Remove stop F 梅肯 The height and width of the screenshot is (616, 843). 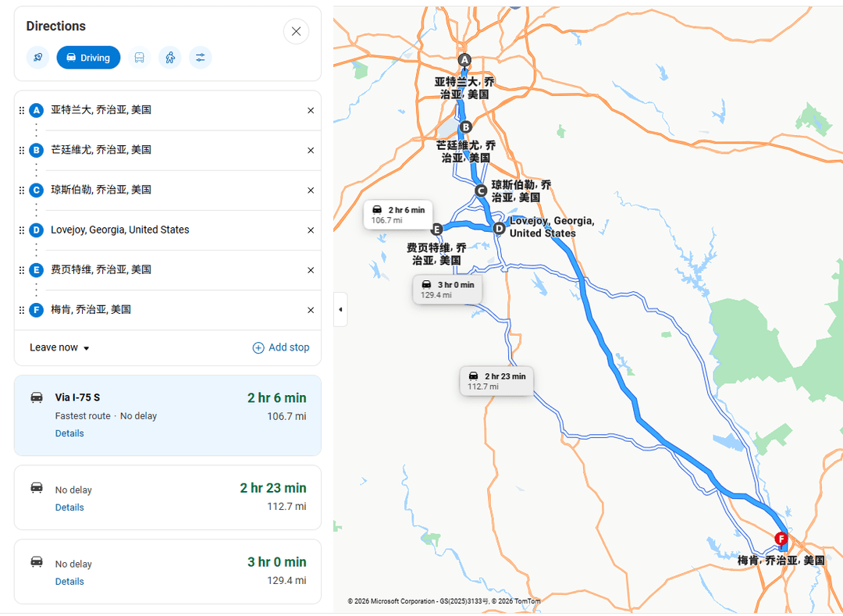(311, 310)
